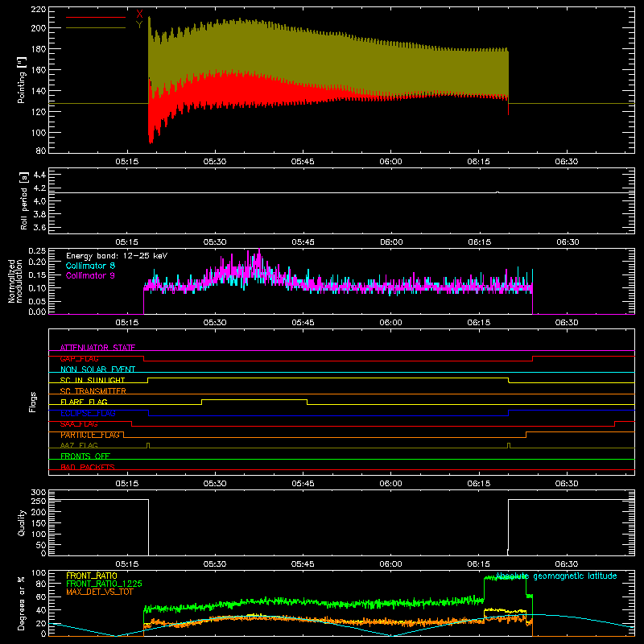644x644 pixels.
Task: Click the 06:00 tick label under the Flags plot
Action: point(390,484)
